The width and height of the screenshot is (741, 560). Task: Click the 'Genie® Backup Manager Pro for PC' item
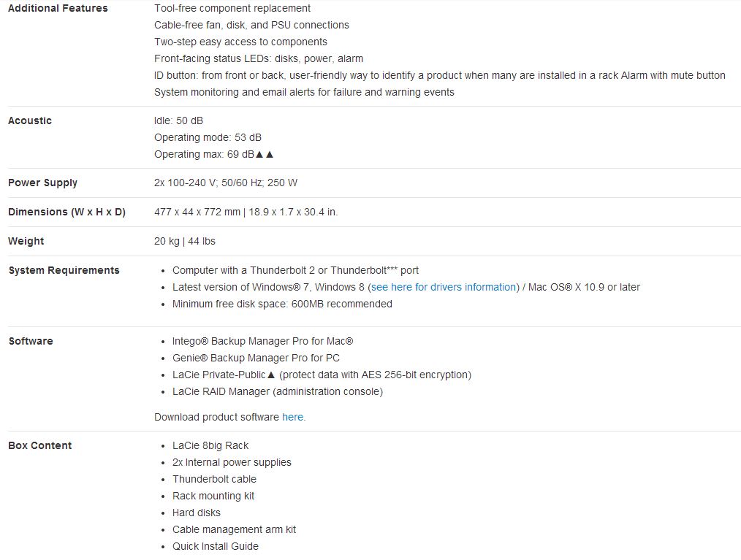[256, 358]
